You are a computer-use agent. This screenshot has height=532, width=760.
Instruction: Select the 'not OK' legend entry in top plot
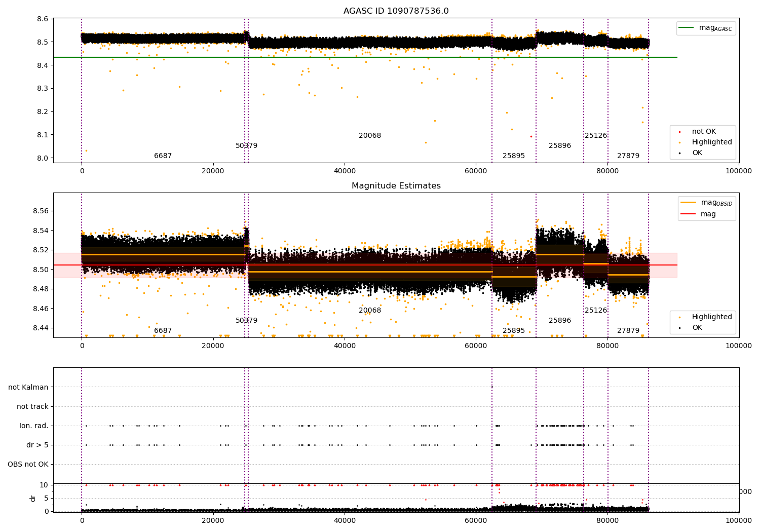[x=698, y=132]
